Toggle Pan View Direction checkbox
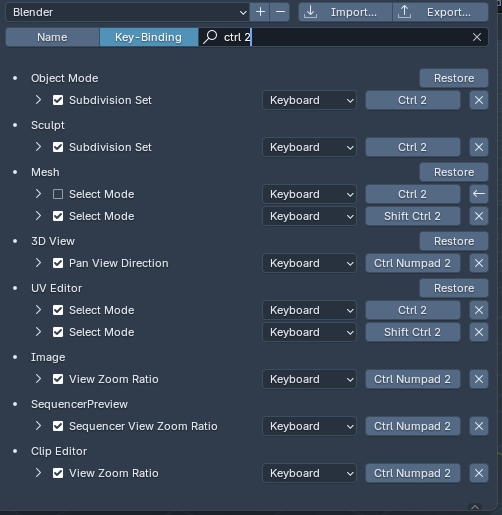 (x=58, y=263)
